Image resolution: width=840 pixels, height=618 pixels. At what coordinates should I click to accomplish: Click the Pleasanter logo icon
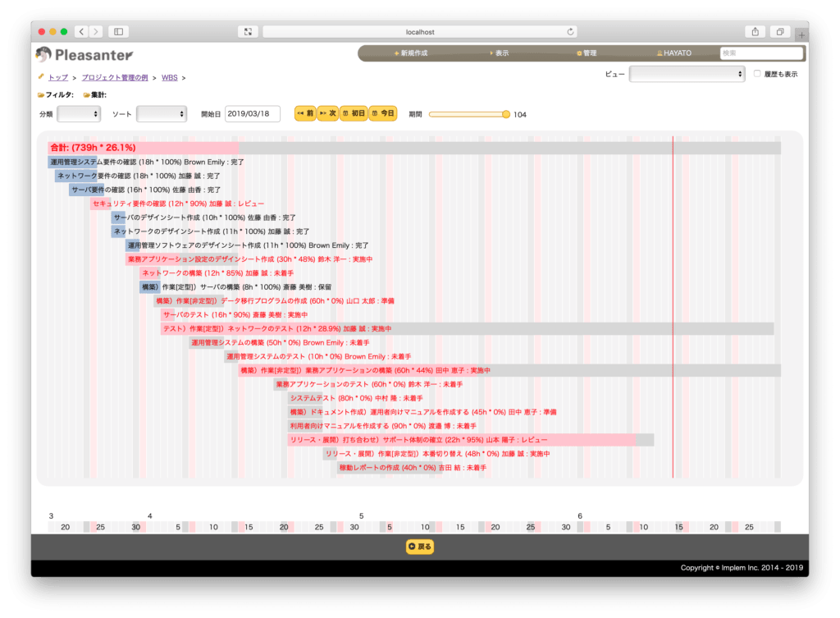pos(43,54)
